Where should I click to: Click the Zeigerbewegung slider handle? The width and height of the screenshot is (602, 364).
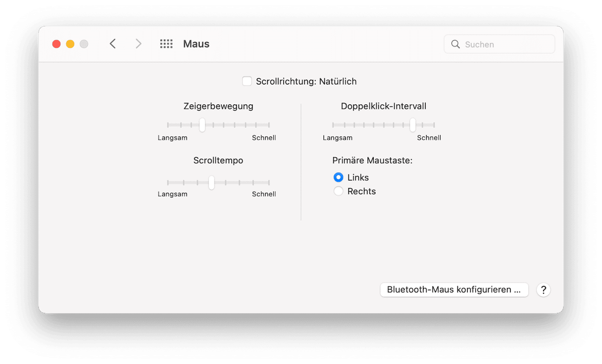click(x=202, y=125)
